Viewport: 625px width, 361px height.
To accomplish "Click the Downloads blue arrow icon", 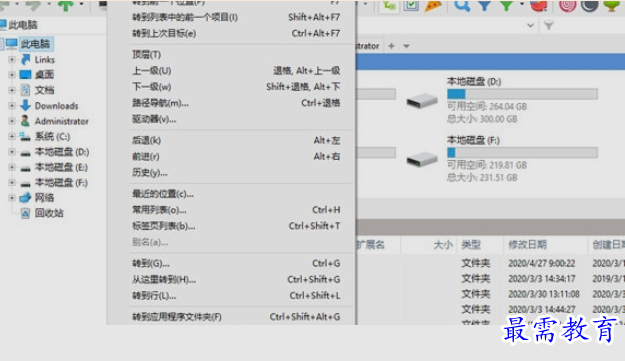I will (x=26, y=106).
